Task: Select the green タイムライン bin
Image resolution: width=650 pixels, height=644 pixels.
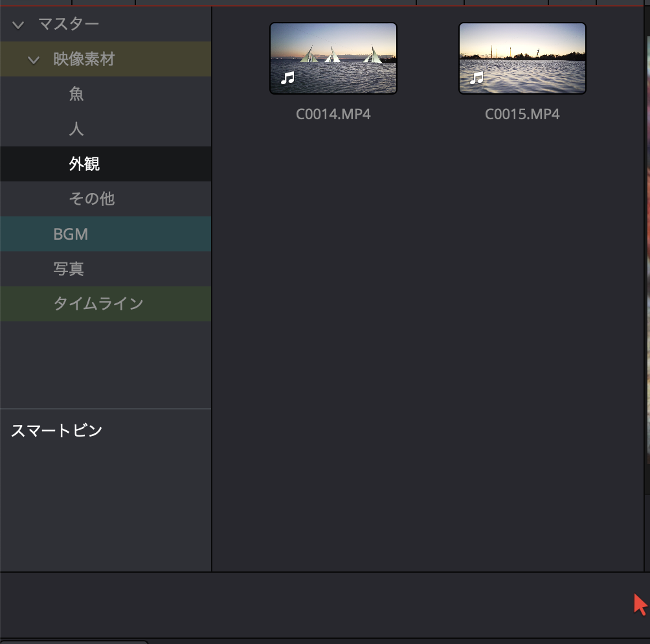Action: click(98, 303)
